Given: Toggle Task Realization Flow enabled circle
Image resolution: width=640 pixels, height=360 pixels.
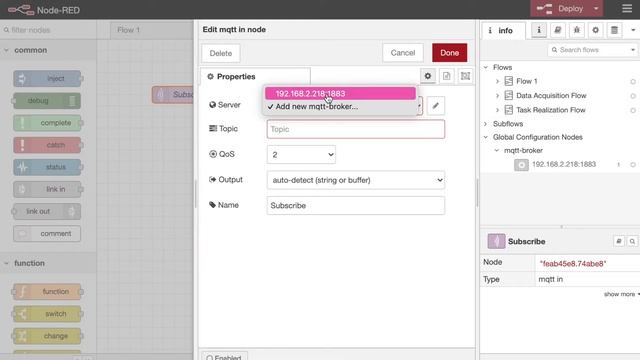Looking at the screenshot, I should coord(633,110).
